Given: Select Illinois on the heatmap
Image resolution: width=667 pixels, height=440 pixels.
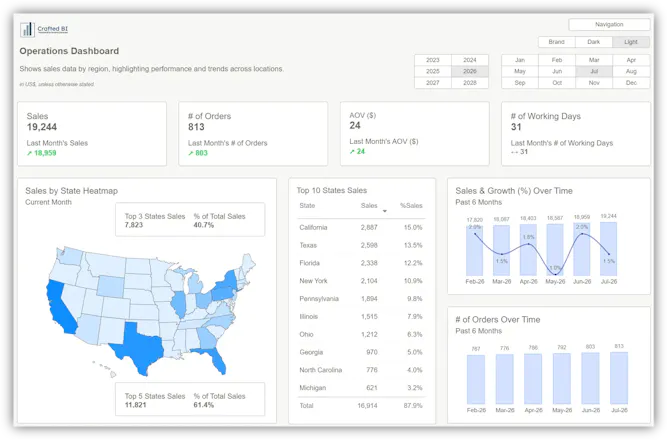Looking at the screenshot, I should (179, 305).
